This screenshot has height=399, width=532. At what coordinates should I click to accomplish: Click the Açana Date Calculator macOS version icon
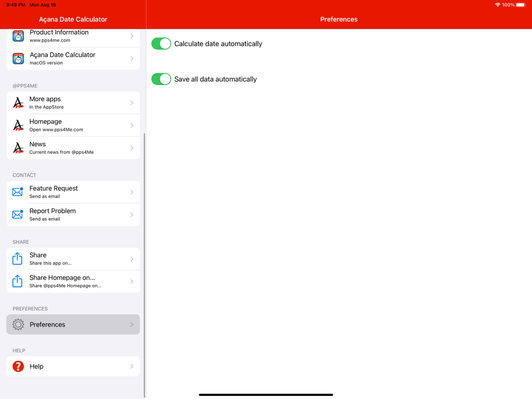click(18, 59)
